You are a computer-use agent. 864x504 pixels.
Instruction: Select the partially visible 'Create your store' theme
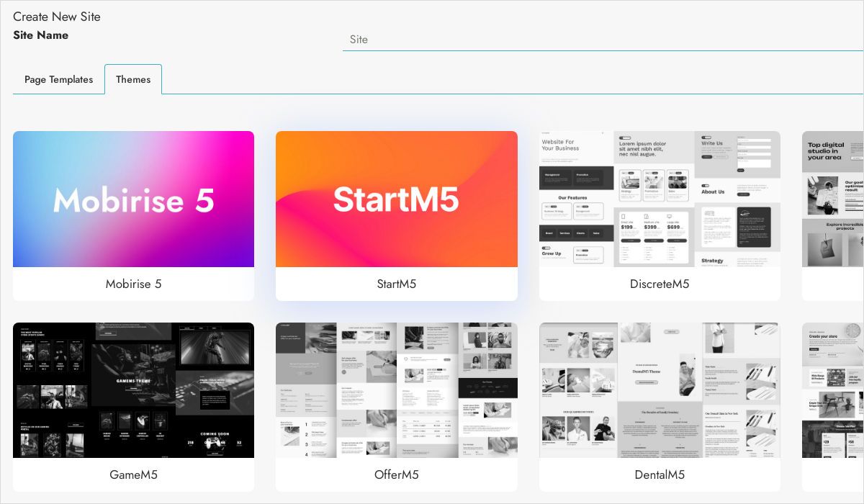pos(833,390)
